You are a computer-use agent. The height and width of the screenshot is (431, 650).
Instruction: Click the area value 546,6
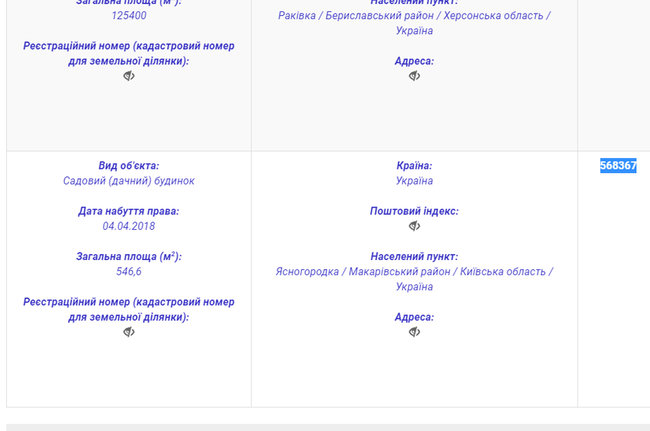point(129,271)
